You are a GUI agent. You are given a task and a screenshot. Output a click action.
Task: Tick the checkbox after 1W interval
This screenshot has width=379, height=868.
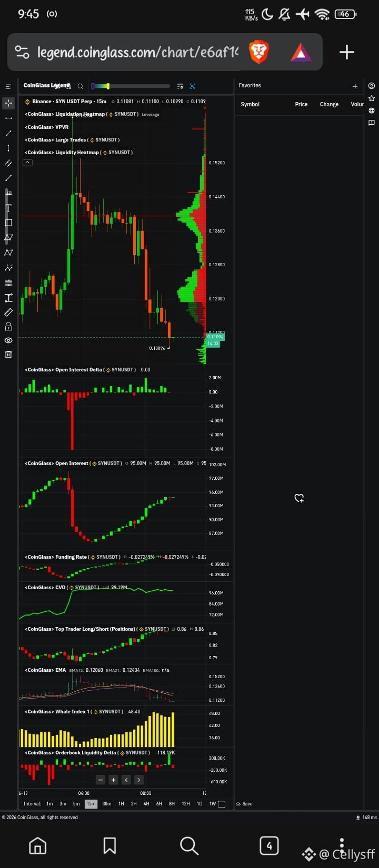[x=222, y=804]
